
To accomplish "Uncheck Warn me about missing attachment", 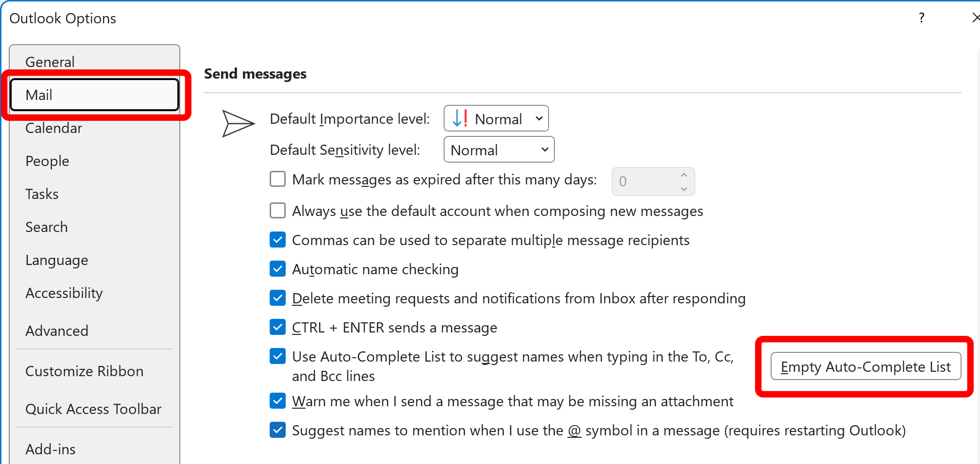I will point(277,401).
